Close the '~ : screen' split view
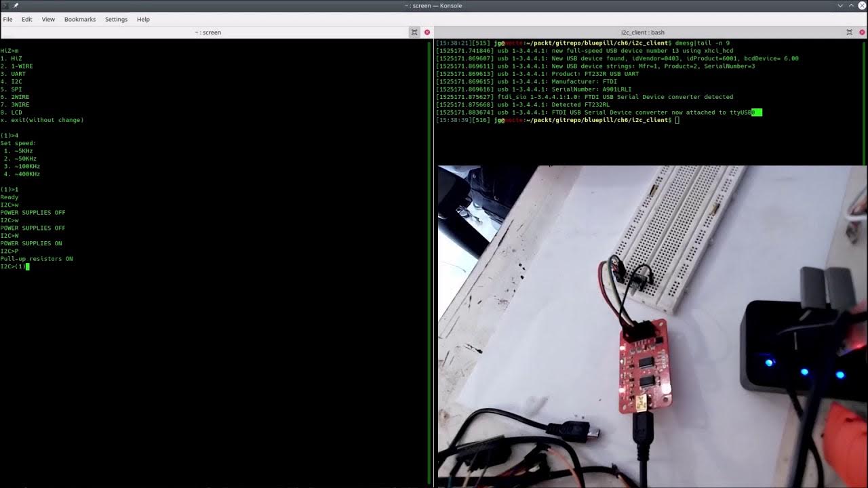The width and height of the screenshot is (868, 488). point(427,32)
